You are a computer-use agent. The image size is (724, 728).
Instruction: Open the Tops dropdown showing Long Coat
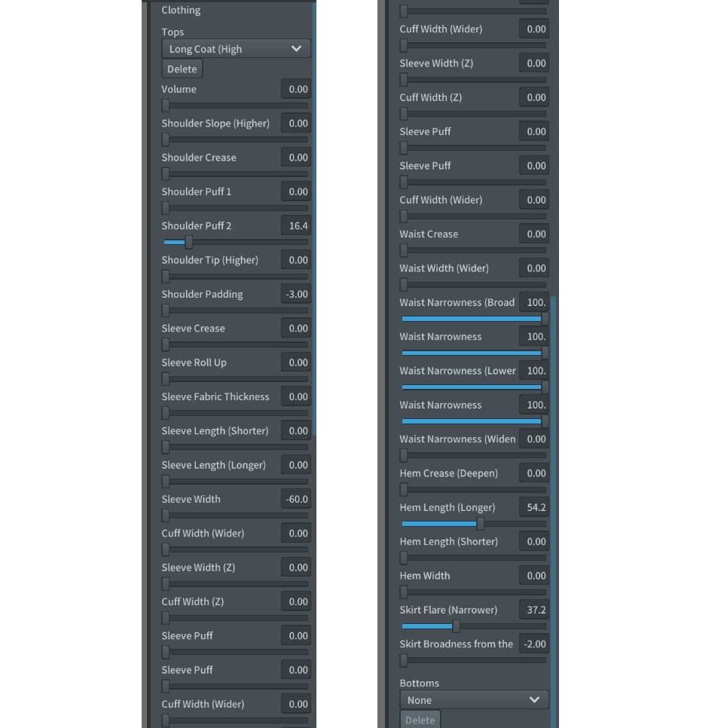point(236,49)
